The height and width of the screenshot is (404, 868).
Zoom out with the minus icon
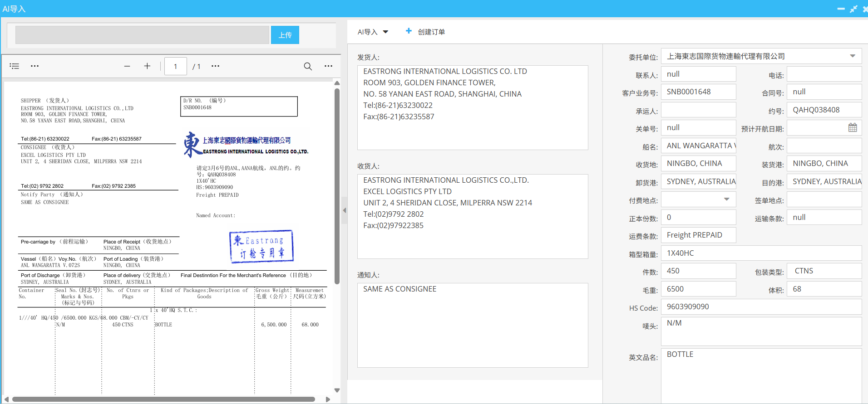(x=127, y=66)
